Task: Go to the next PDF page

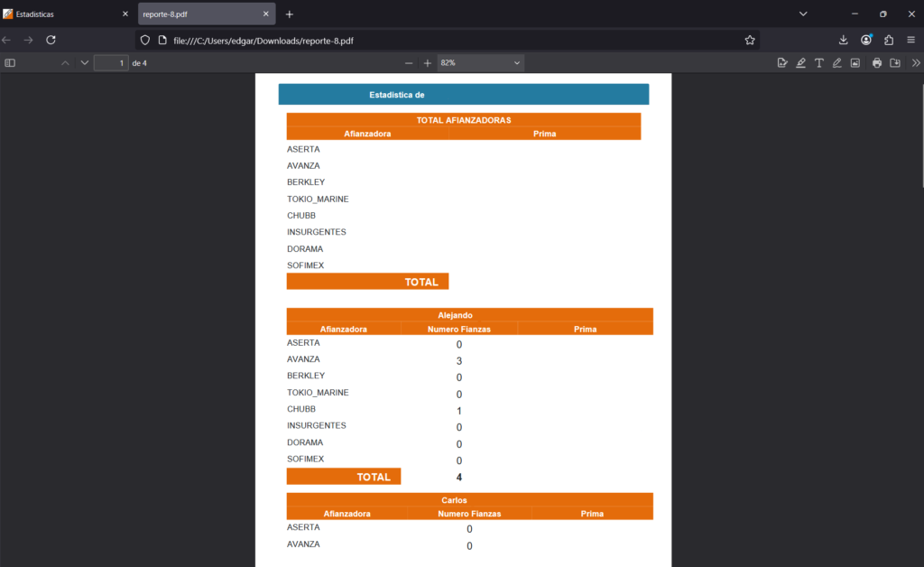Action: [85, 63]
